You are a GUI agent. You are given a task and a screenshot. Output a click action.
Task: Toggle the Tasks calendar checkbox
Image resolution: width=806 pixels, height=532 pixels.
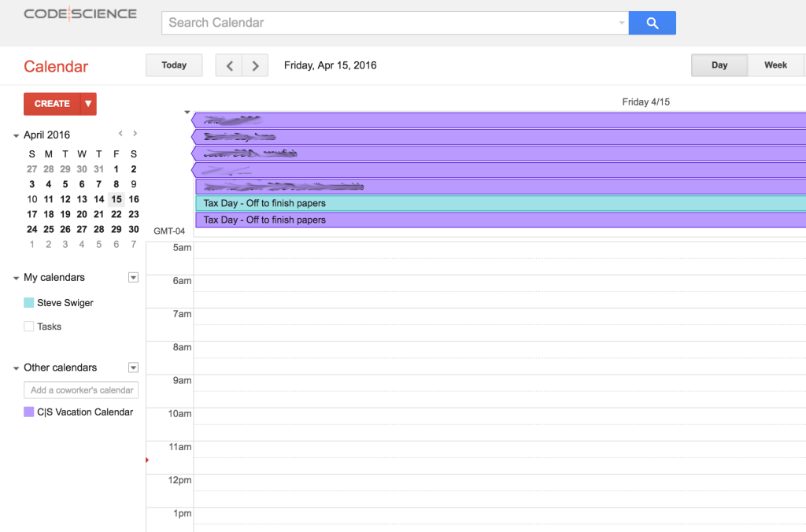click(x=29, y=327)
